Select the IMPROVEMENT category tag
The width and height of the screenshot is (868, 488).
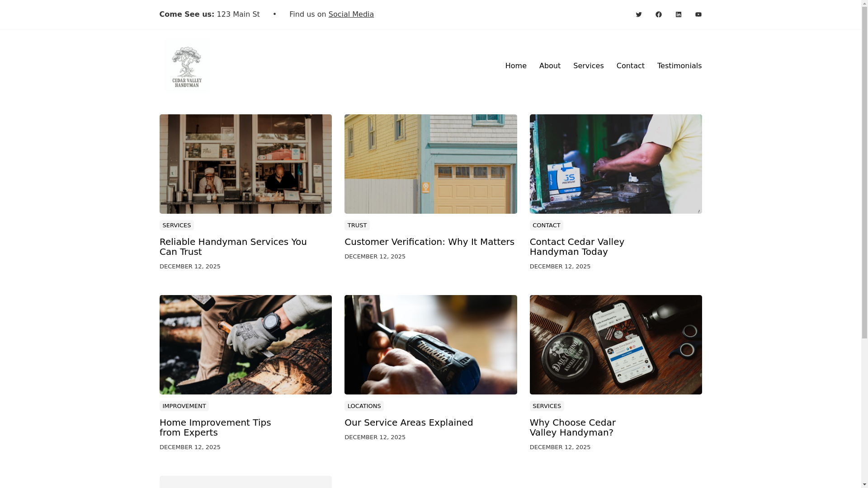tap(184, 406)
